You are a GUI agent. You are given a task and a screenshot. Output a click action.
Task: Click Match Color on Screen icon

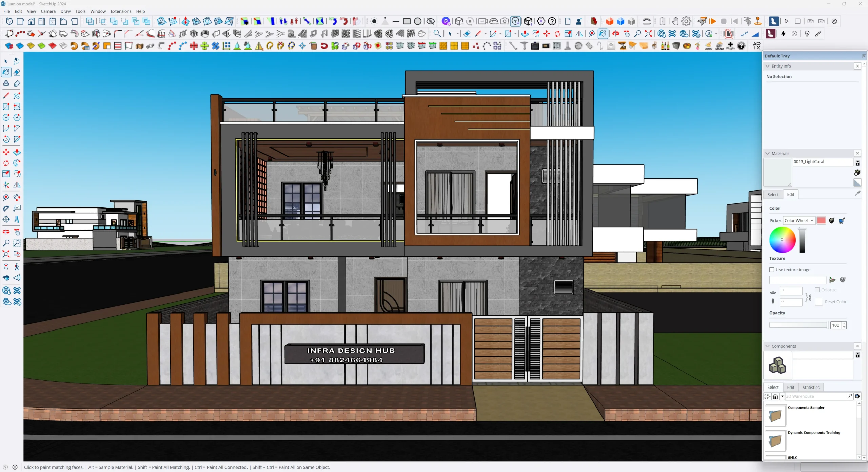coord(842,221)
